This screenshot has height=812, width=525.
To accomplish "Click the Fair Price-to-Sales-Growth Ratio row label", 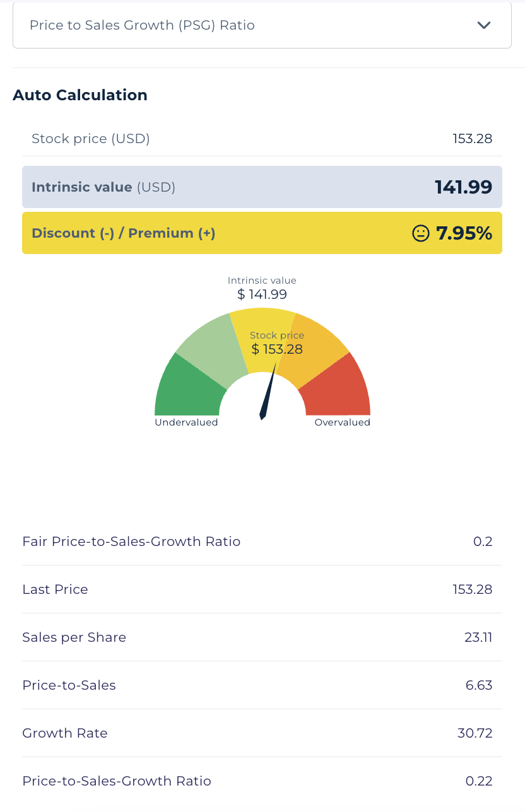I will coord(131,542).
